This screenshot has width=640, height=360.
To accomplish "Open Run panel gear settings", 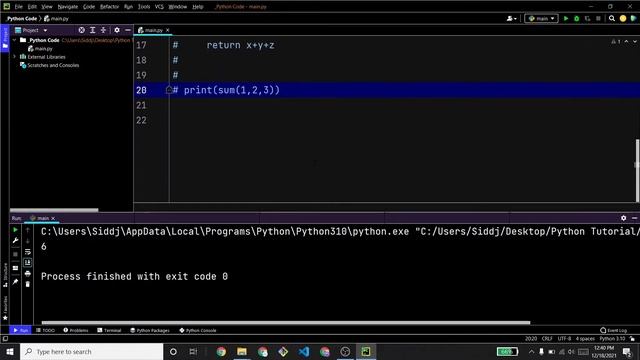I will (623, 218).
